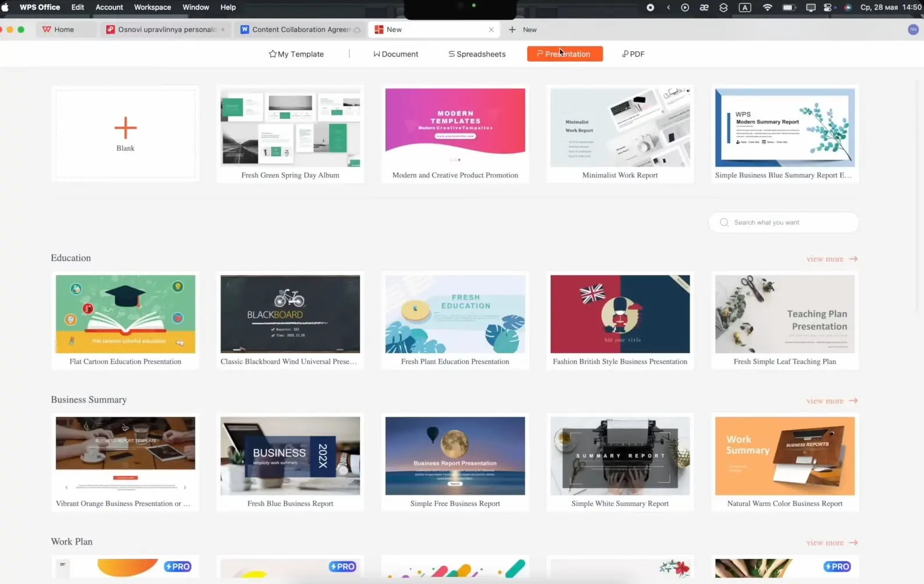Open the Help menu

[x=228, y=7]
